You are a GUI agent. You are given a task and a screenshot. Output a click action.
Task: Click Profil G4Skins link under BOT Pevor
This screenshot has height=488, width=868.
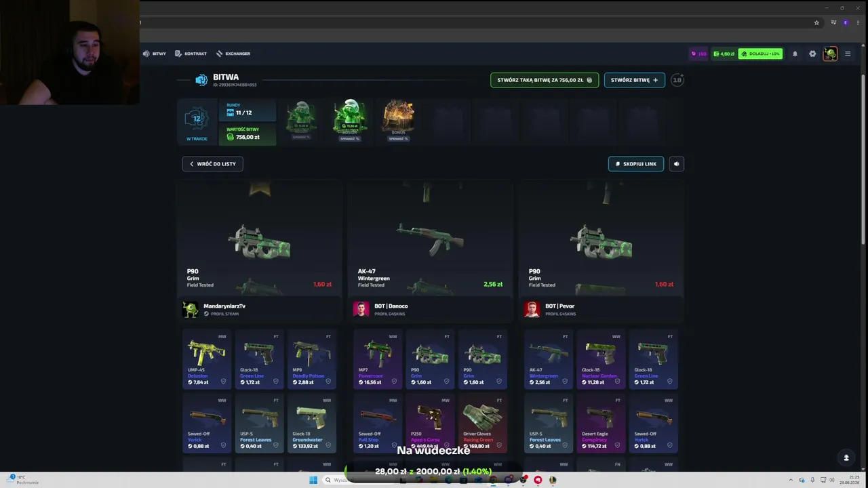click(x=560, y=314)
